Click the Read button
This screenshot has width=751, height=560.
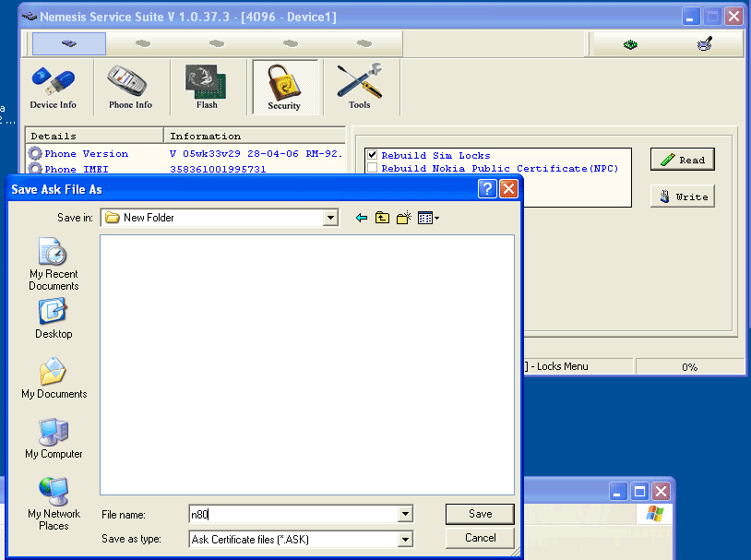tap(683, 160)
